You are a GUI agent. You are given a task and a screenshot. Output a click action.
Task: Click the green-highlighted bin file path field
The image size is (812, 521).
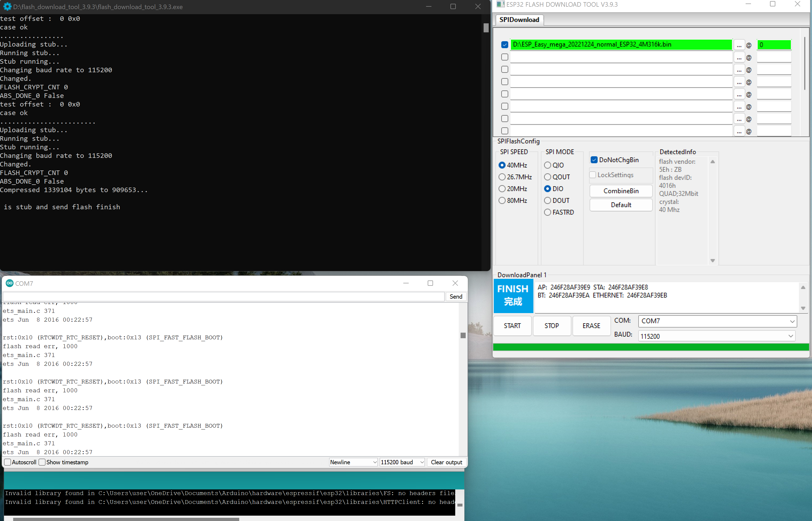621,45
